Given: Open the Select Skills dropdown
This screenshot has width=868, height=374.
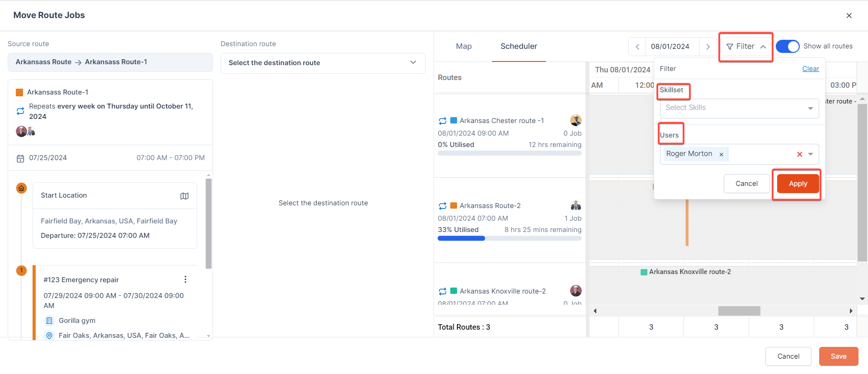Looking at the screenshot, I should (x=739, y=108).
